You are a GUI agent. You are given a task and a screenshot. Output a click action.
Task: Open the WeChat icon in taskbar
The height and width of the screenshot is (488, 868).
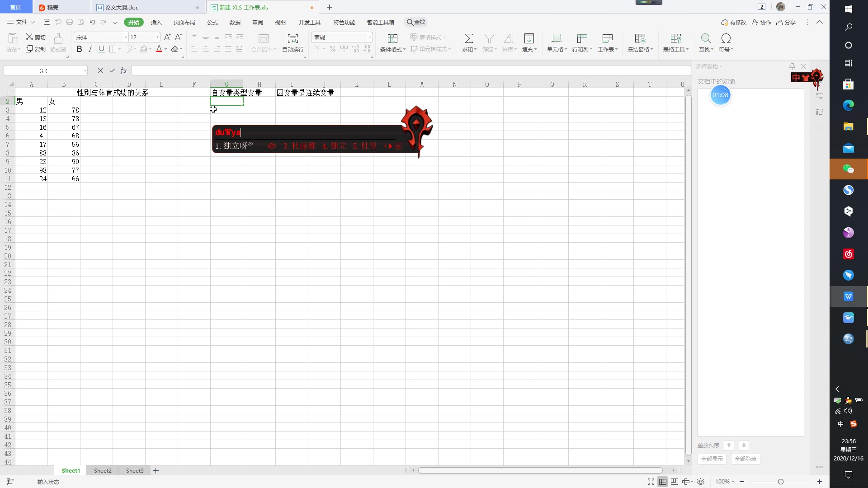[848, 169]
